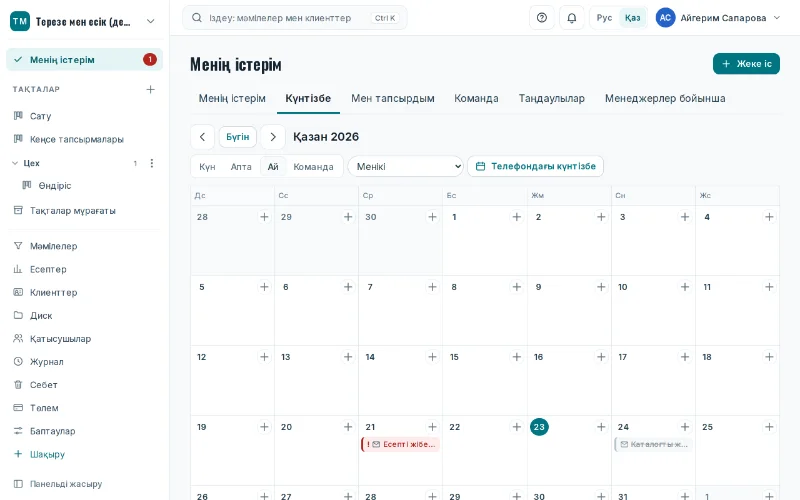Go to next month arrow
Image resolution: width=800 pixels, height=500 pixels.
tap(273, 137)
